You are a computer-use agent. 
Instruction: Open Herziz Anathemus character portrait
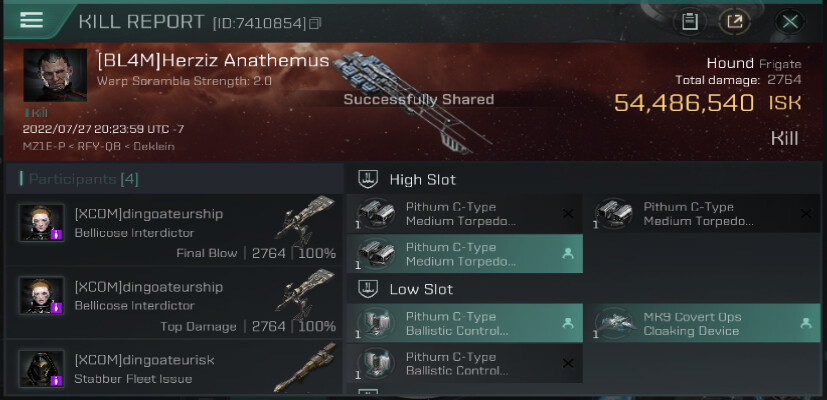click(55, 75)
